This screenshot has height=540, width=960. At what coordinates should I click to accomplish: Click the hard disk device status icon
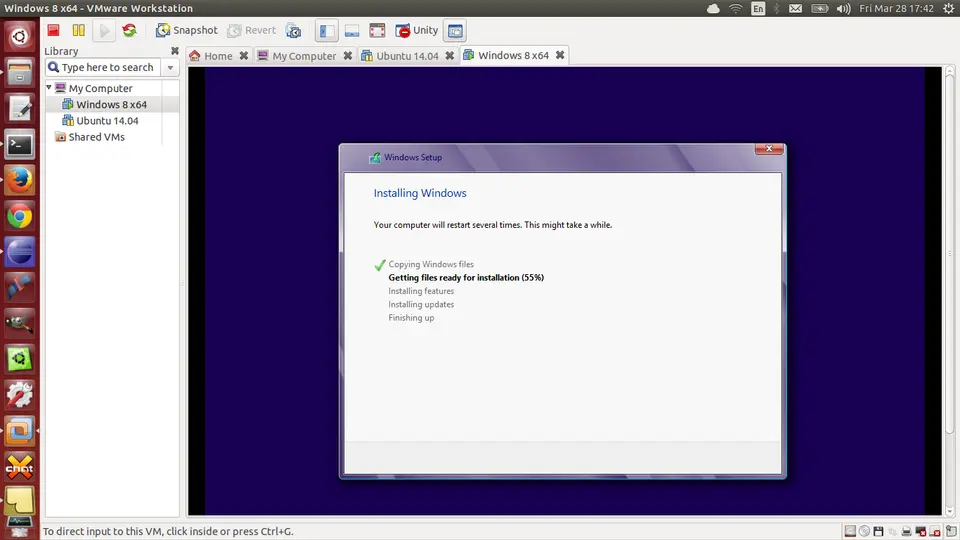(x=850, y=531)
